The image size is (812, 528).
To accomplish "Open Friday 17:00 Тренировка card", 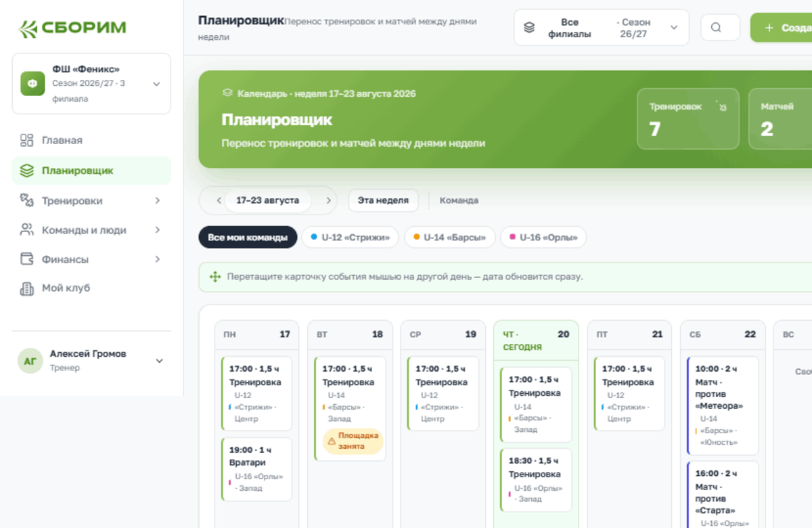I will 629,394.
